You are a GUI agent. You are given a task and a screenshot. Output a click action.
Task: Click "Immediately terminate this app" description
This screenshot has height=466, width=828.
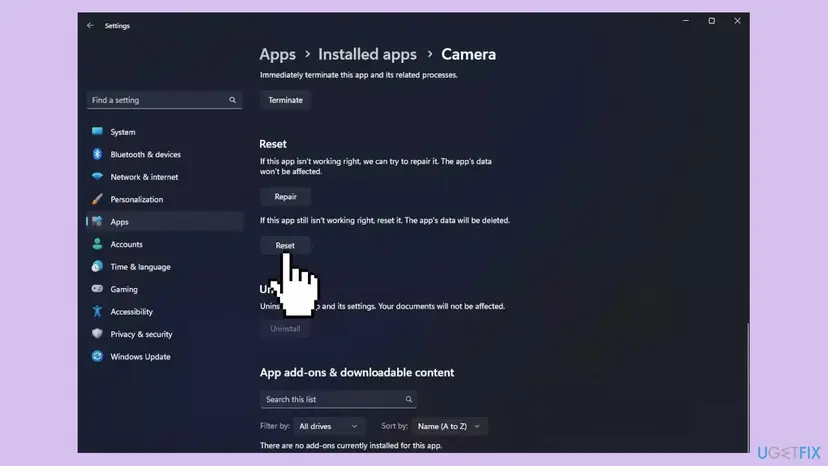tap(359, 75)
